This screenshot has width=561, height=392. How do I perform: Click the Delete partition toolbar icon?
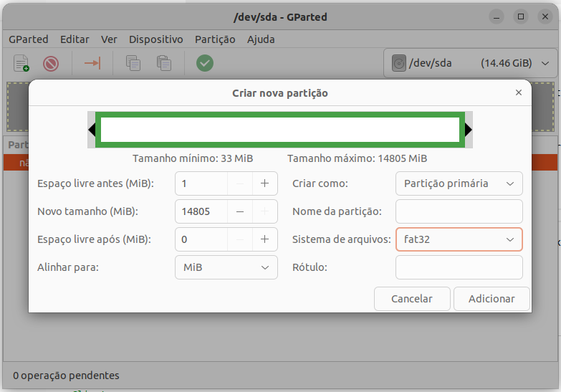click(x=51, y=64)
